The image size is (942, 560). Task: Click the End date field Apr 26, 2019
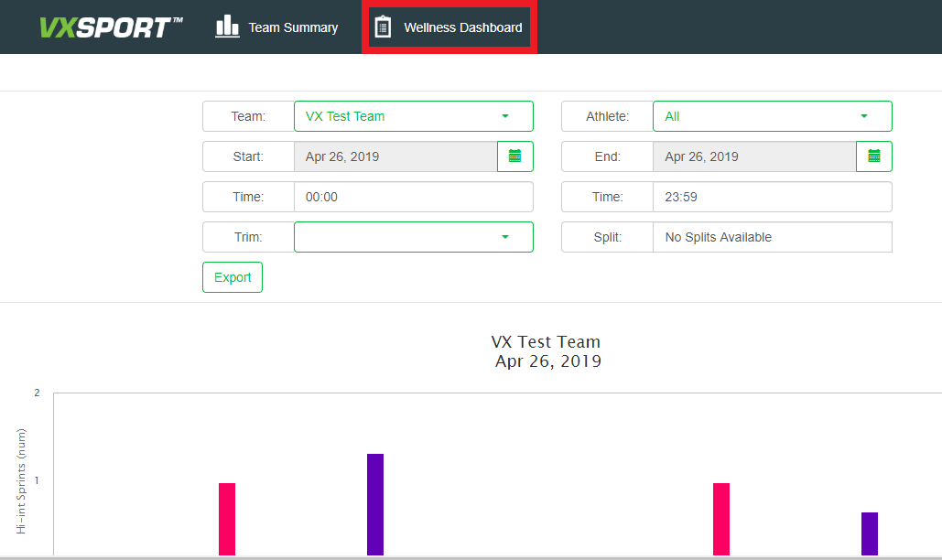(x=754, y=156)
